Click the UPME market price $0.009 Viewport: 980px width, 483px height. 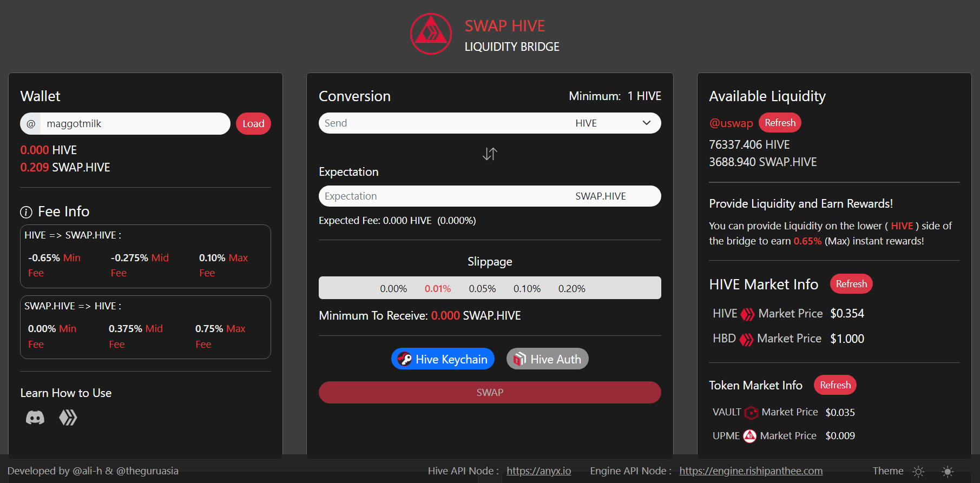tap(840, 436)
